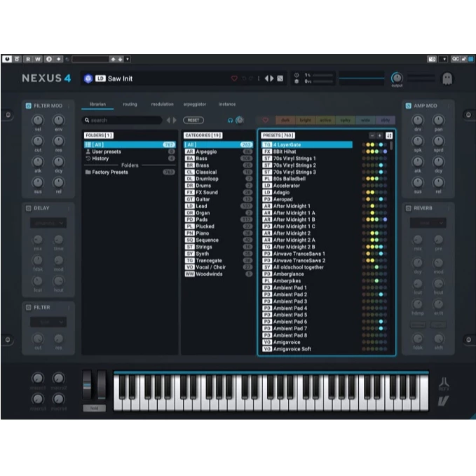This screenshot has height=476, width=476.
Task: Click the preset search field
Action: pos(122,120)
